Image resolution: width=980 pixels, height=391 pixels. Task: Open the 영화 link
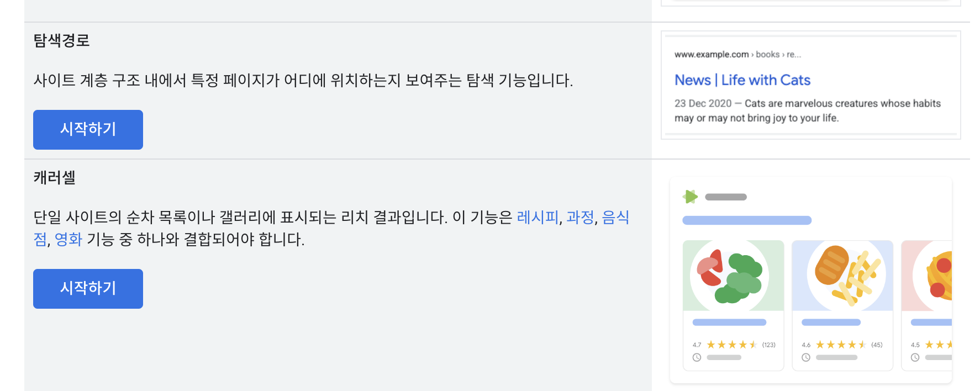tap(69, 239)
